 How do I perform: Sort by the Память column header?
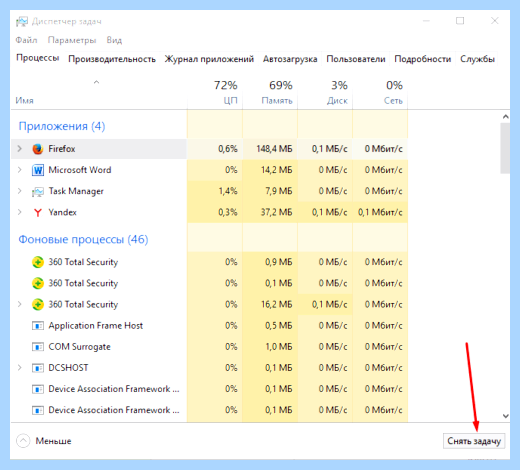[270, 93]
